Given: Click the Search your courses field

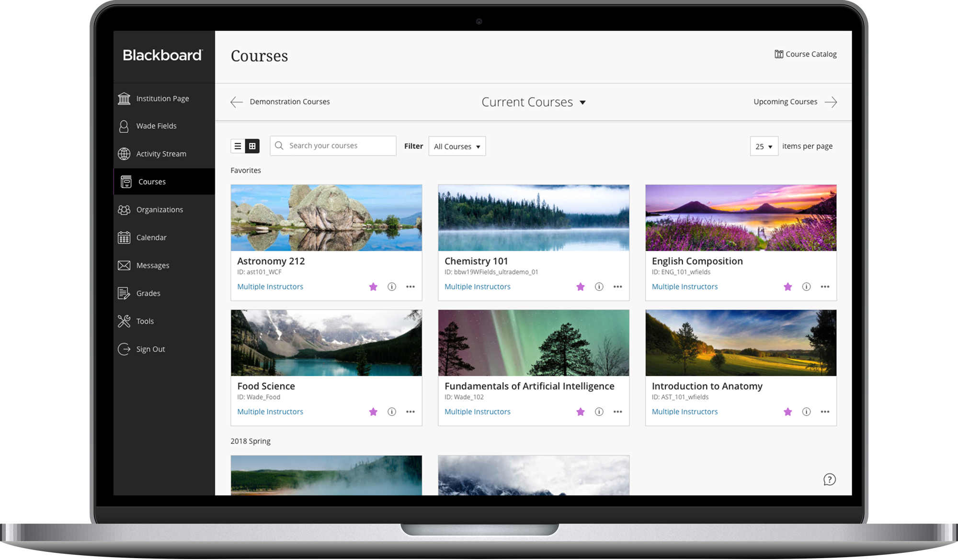Looking at the screenshot, I should 332,146.
